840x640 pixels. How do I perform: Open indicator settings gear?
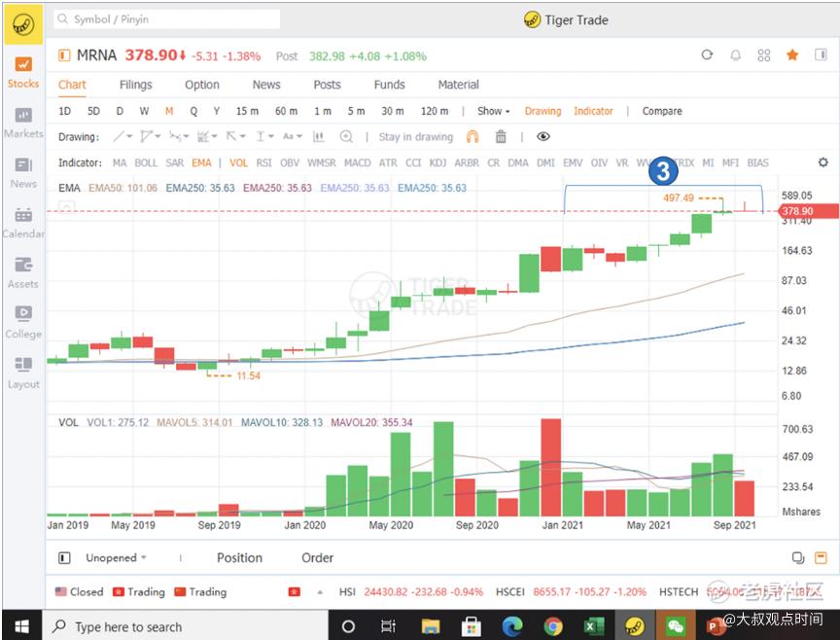pos(823,161)
